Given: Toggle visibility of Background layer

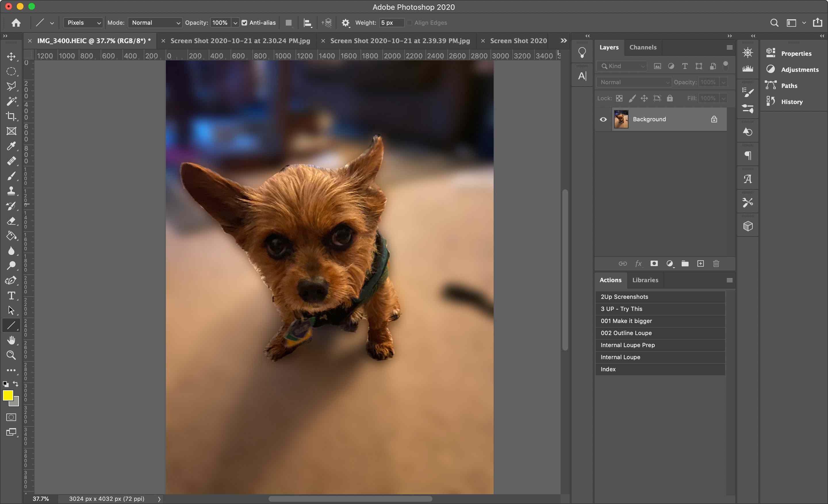Looking at the screenshot, I should coord(603,119).
